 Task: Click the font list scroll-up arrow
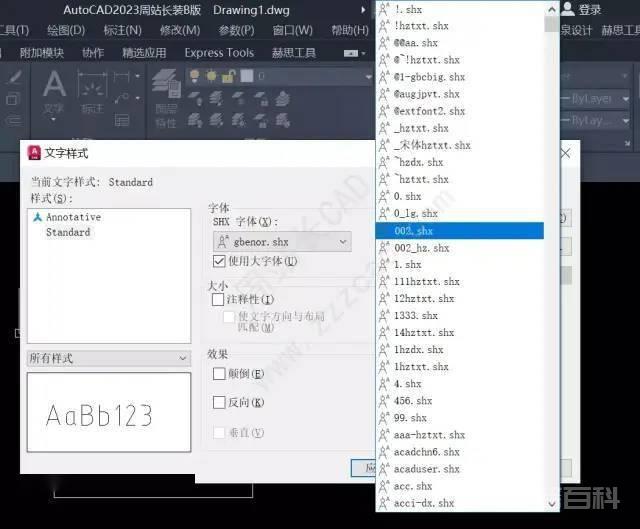pyautogui.click(x=552, y=9)
